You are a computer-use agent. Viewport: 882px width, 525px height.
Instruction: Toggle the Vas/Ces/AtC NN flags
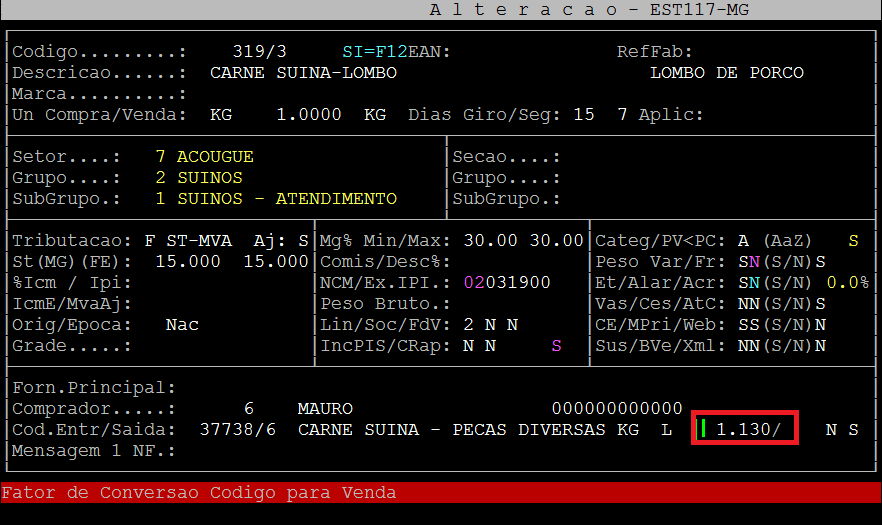(x=749, y=304)
